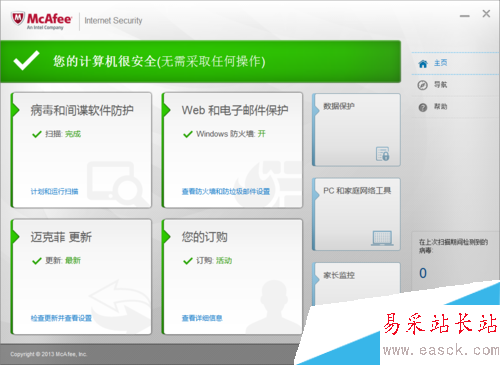Open the Web 和电子邮件保护 heading

click(235, 110)
